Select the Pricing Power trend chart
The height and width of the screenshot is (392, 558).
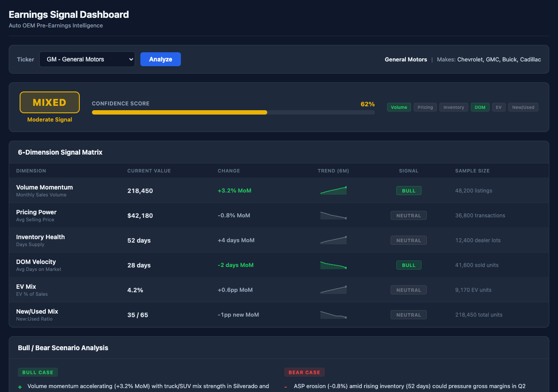[x=333, y=215]
